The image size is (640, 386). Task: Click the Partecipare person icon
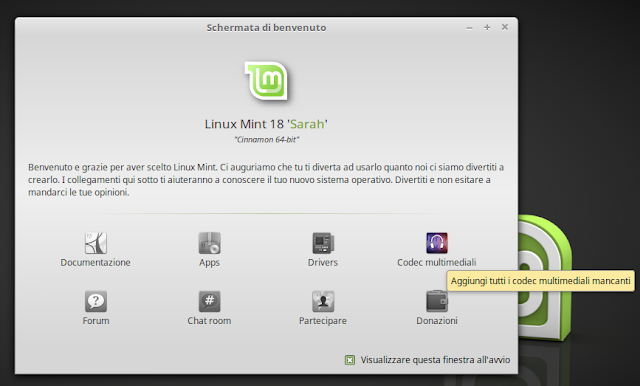[x=323, y=302]
